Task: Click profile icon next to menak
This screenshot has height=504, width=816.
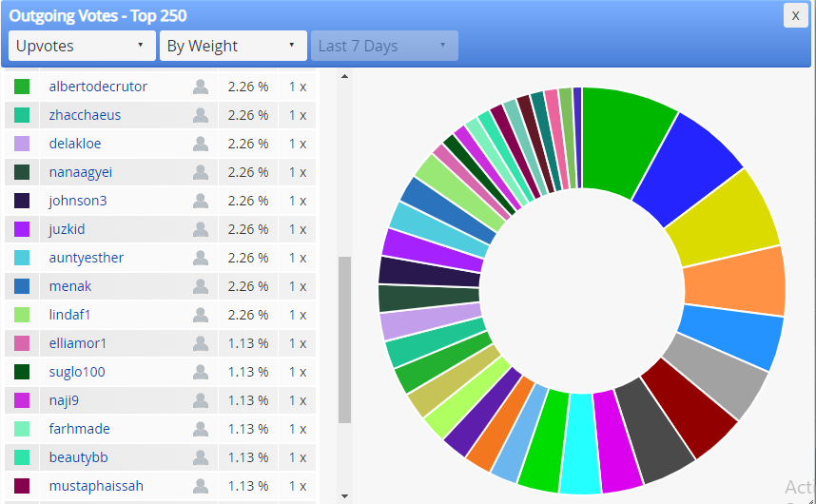Action: (x=201, y=286)
